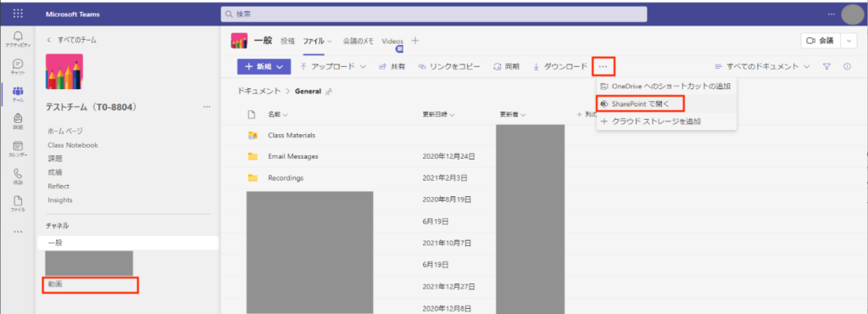Click the profile avatar at top right

(853, 14)
